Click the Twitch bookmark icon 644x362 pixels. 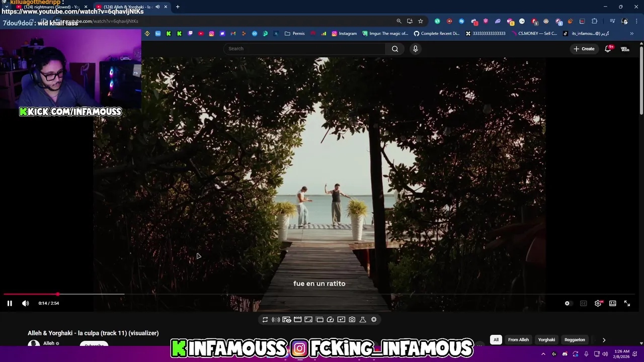[190, 34]
